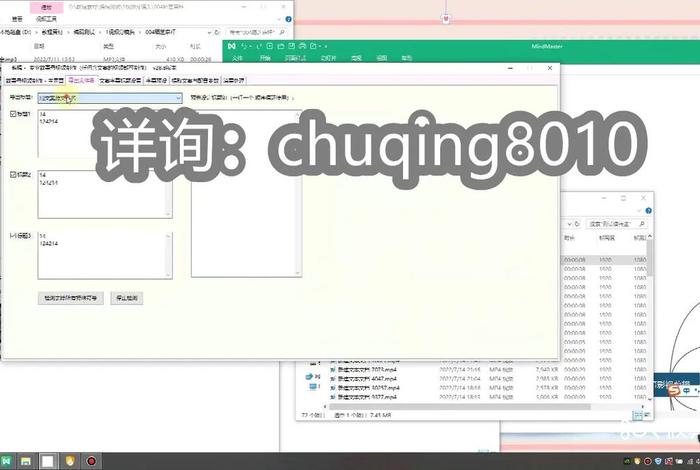Screen dimensions: 700x470
Task: Sort by the 大小 column in the top-left Explorer
Action: coord(161,46)
